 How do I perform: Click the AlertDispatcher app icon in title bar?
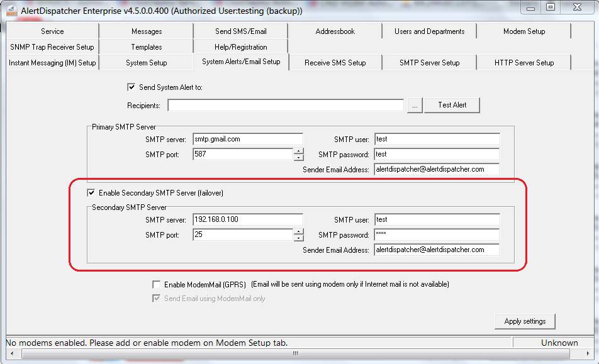pyautogui.click(x=11, y=11)
